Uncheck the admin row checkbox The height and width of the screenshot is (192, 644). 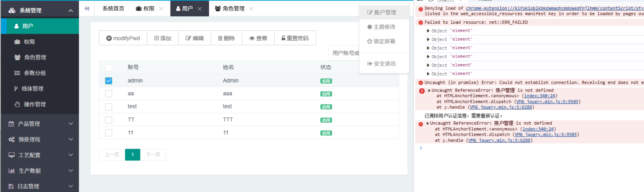tap(109, 81)
